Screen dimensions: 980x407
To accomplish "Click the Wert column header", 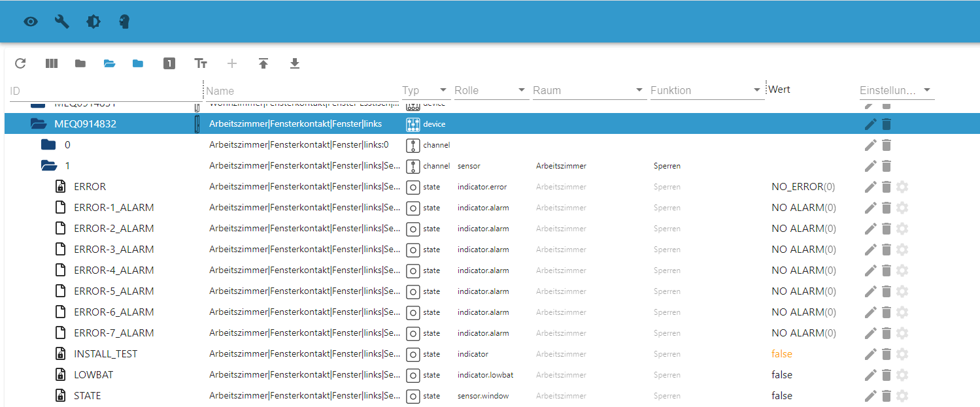I will pyautogui.click(x=779, y=90).
